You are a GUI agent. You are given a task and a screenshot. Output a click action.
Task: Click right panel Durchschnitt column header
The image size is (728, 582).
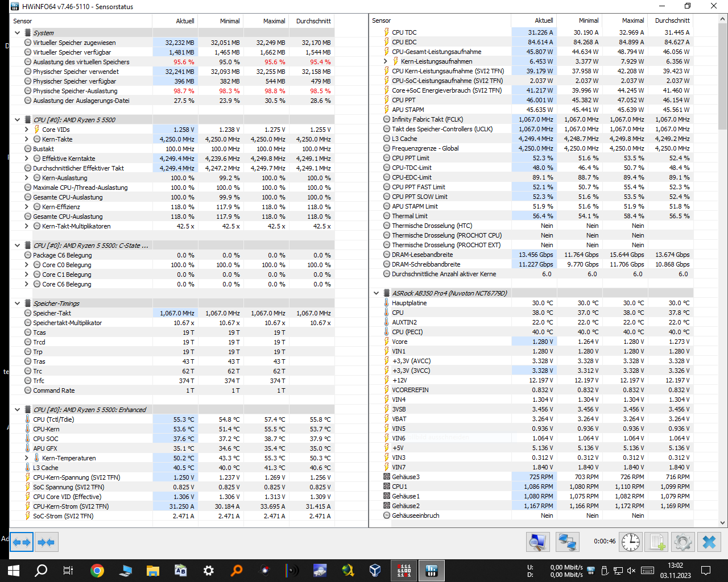pyautogui.click(x=671, y=20)
